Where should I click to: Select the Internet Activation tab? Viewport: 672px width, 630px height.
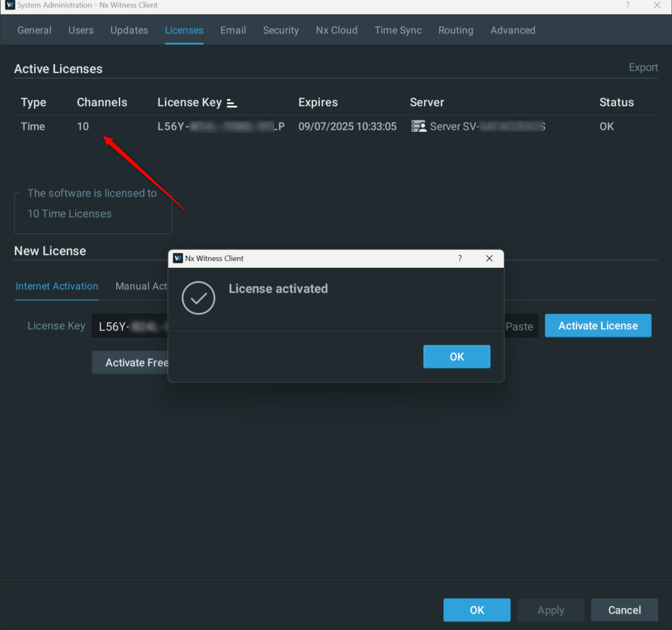pyautogui.click(x=56, y=286)
